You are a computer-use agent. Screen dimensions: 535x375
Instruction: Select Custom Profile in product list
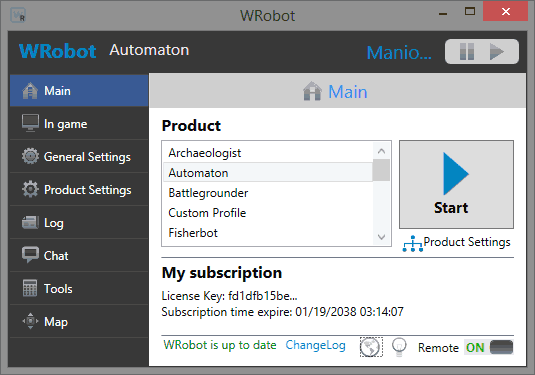(x=268, y=213)
